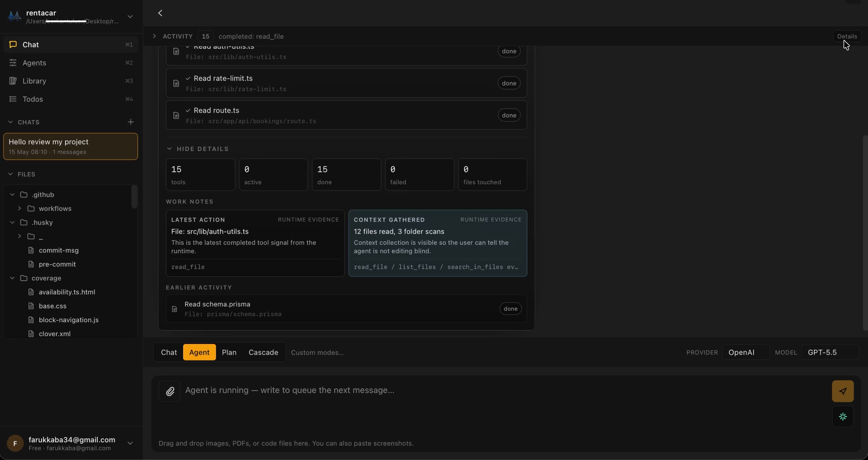
Task: Switch to Plan mode tab
Action: (x=229, y=352)
